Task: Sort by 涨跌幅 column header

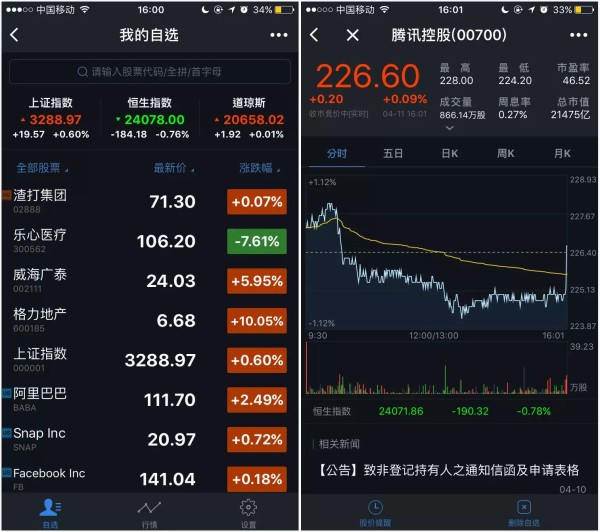Action: [x=256, y=168]
